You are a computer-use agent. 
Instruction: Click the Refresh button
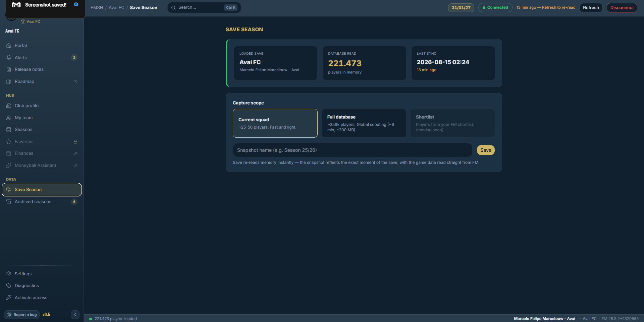tap(591, 8)
